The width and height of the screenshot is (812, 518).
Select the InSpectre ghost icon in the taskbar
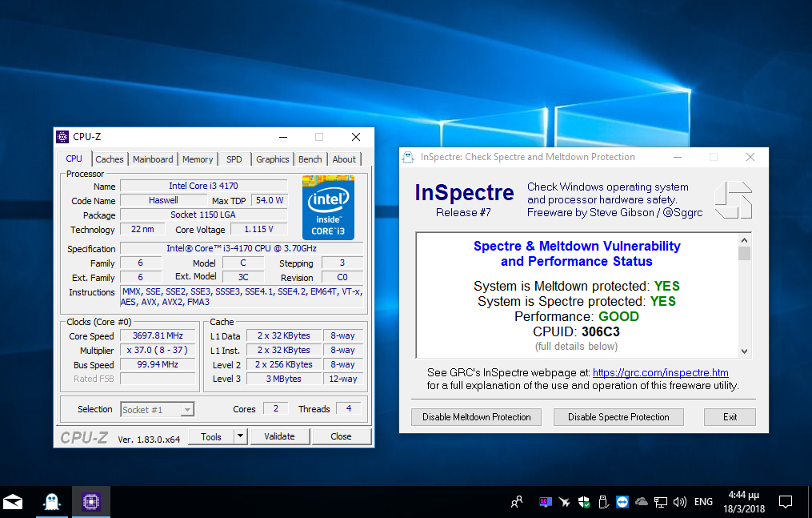(52, 501)
